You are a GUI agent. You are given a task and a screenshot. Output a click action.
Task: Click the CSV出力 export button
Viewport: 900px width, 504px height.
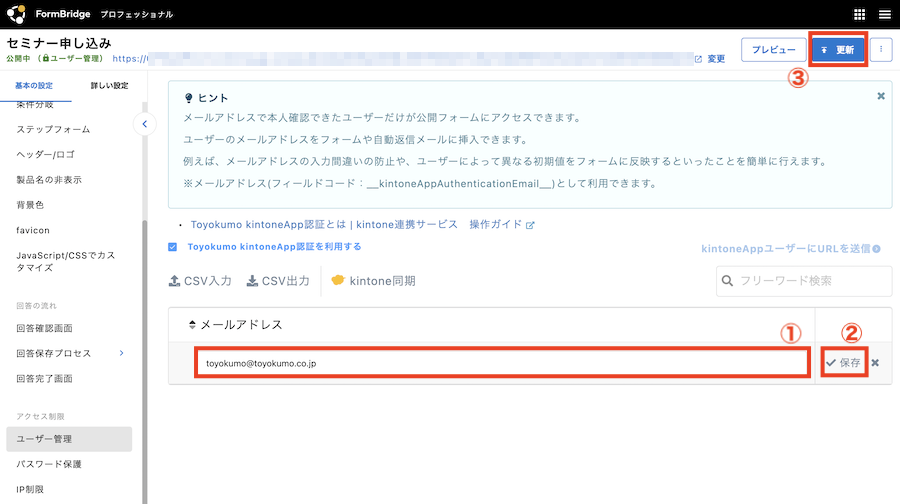278,281
